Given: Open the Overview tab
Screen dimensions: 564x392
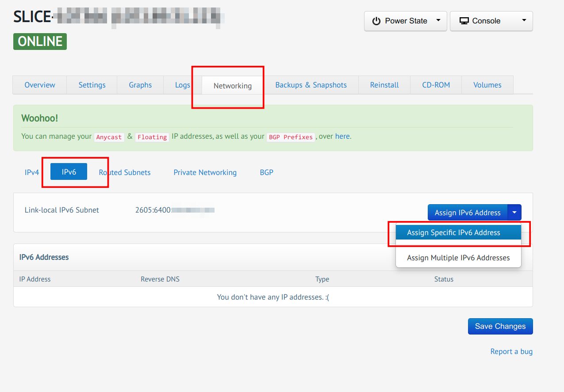Looking at the screenshot, I should pyautogui.click(x=40, y=85).
